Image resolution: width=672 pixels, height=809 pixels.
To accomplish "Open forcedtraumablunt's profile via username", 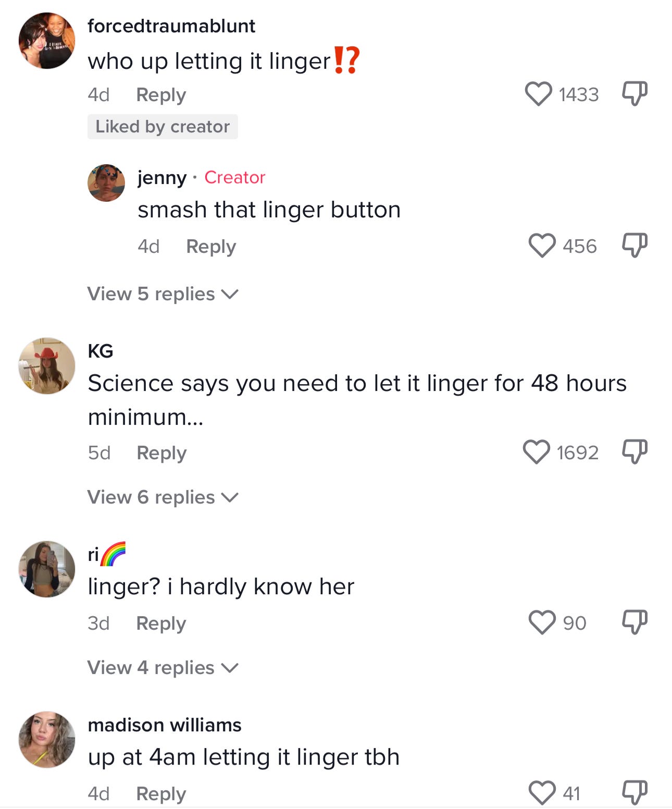I will [171, 26].
